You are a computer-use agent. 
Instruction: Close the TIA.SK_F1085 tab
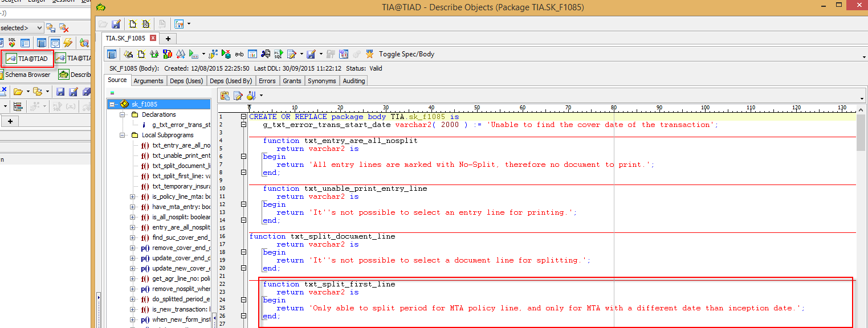click(x=153, y=38)
